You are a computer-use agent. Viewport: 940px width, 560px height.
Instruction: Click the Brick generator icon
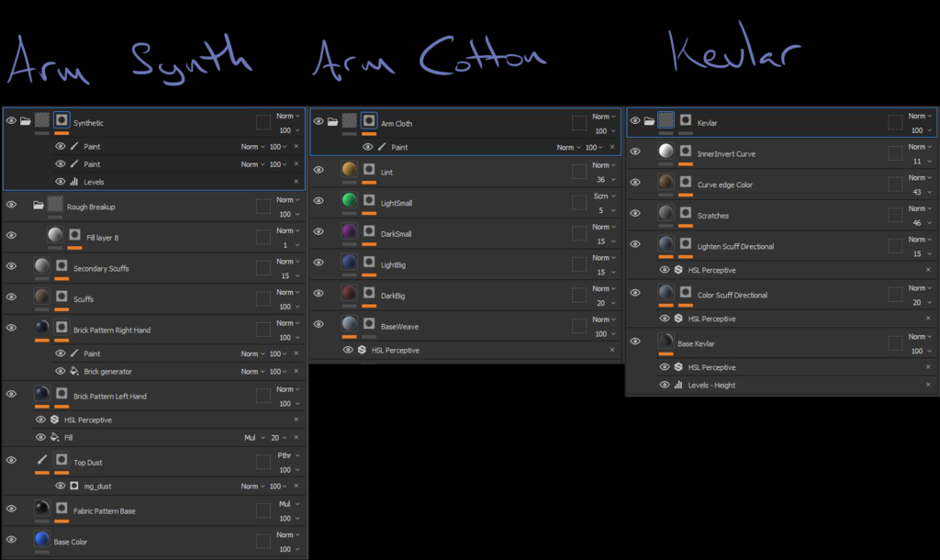[x=74, y=371]
